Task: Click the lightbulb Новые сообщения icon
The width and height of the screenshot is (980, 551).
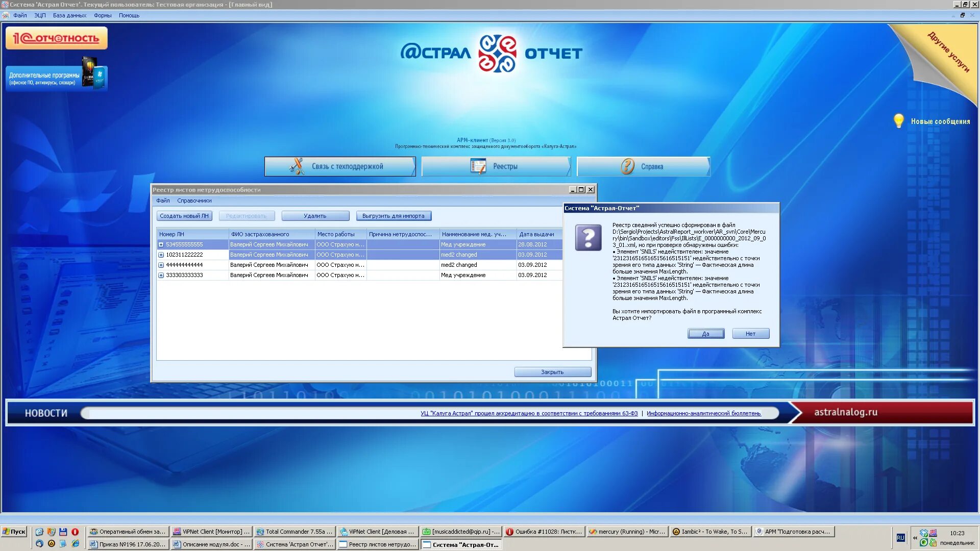Action: (x=898, y=121)
